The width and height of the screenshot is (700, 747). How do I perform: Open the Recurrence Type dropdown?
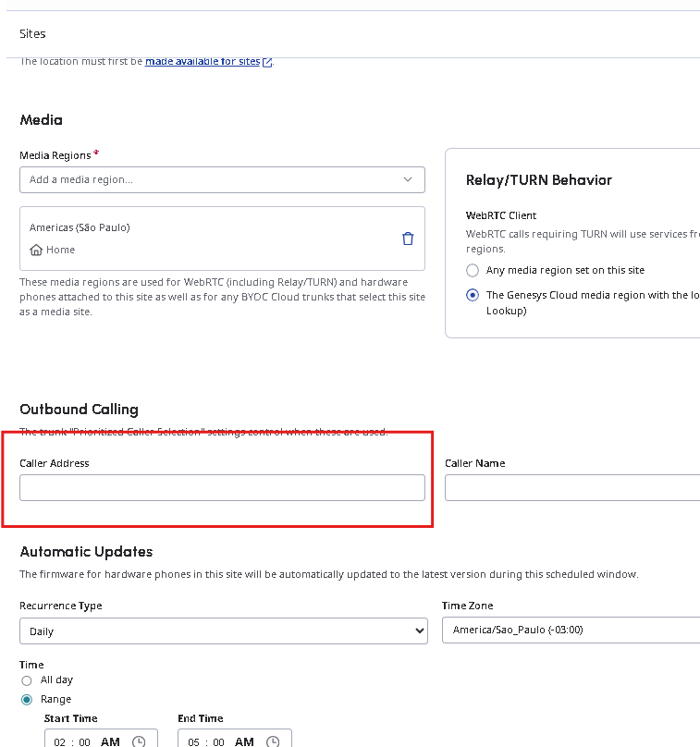pyautogui.click(x=223, y=631)
